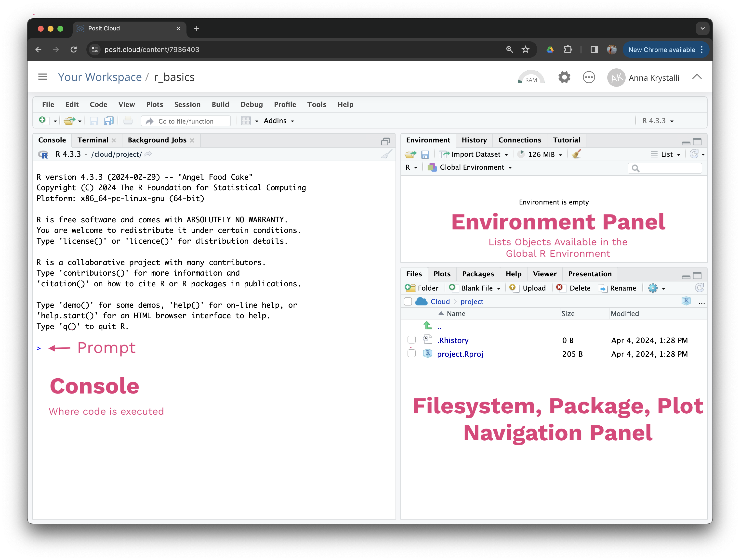740x560 pixels.
Task: Click the R project directory icon
Action: (686, 301)
